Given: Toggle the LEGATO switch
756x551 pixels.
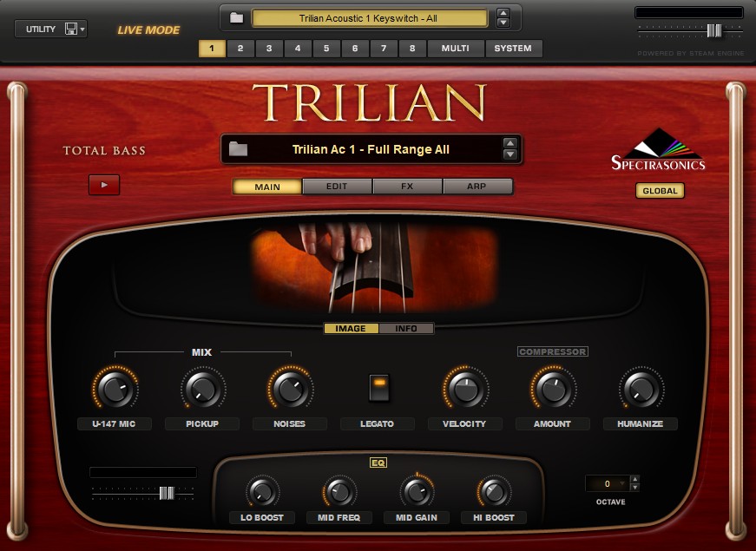Looking at the screenshot, I should (379, 388).
